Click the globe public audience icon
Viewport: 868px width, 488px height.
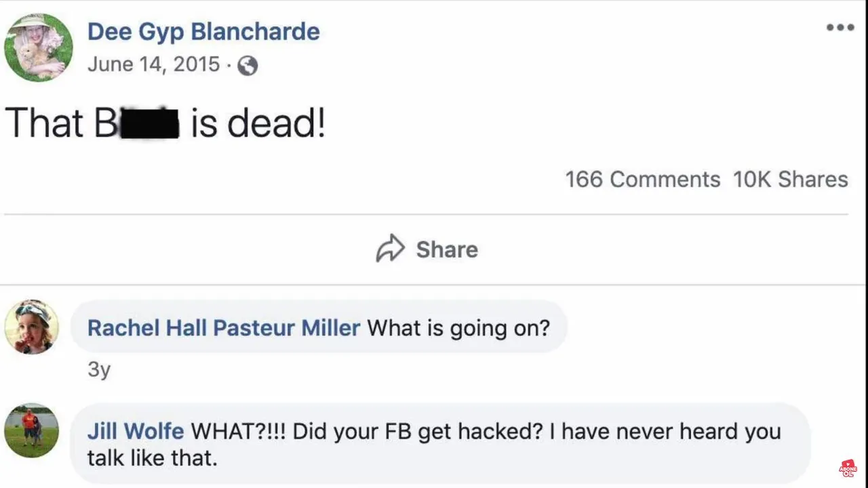point(248,66)
